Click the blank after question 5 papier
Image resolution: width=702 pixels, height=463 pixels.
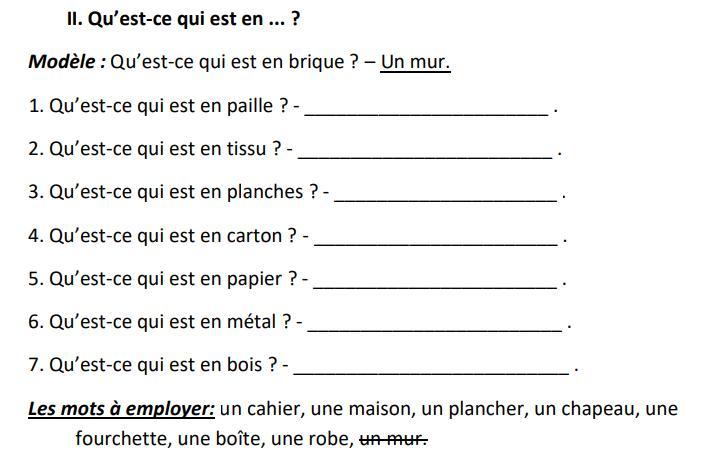tap(435, 280)
